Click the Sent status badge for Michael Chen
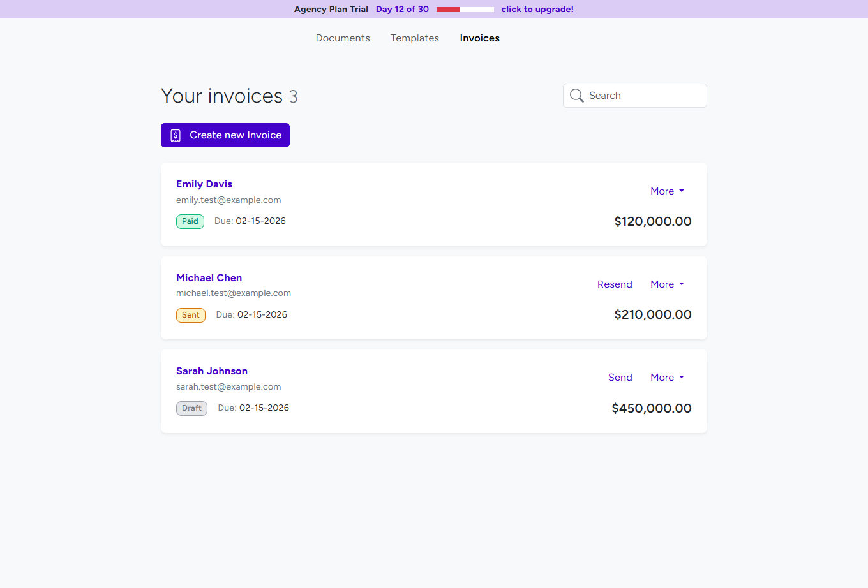The width and height of the screenshot is (868, 588). point(190,315)
